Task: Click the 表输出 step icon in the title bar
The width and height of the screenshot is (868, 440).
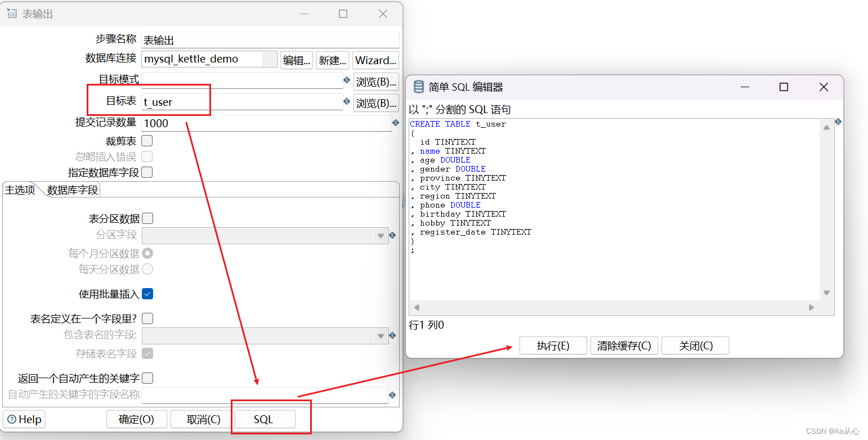Action: (12, 14)
